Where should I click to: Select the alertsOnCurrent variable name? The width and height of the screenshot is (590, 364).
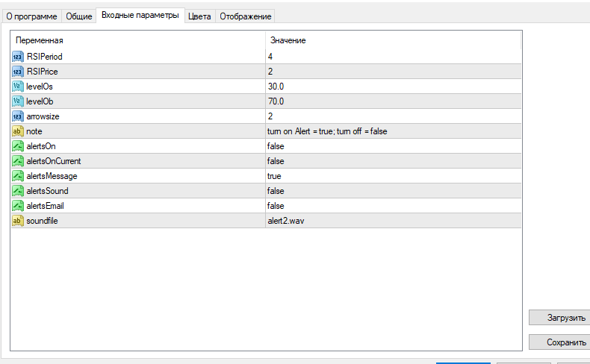[x=54, y=161]
